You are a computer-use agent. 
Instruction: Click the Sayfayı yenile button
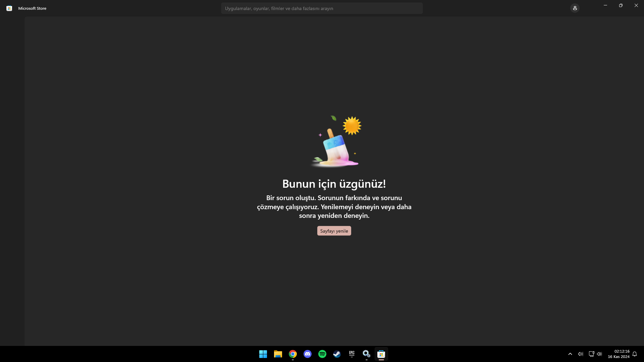pos(334,231)
